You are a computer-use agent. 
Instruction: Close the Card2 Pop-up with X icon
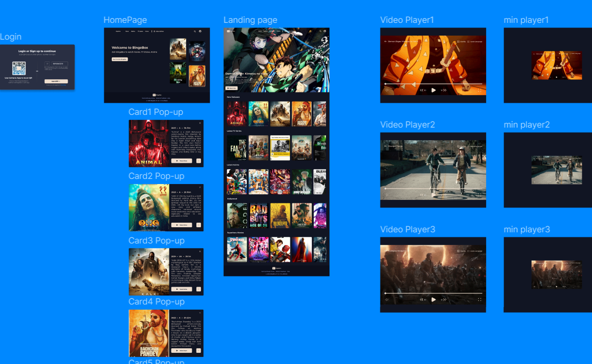pyautogui.click(x=200, y=187)
